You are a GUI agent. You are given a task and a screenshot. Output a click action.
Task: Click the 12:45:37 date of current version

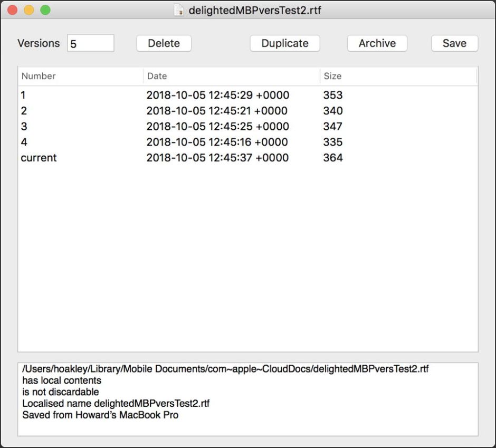pos(217,158)
